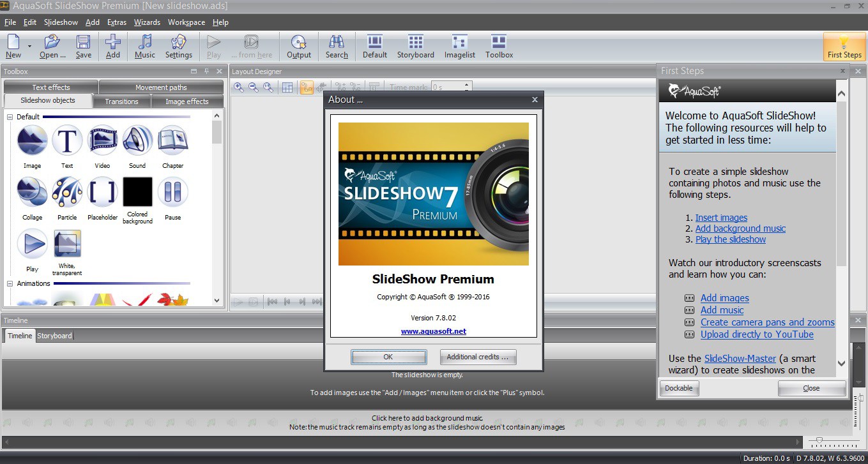
Task: Switch to the Image effects tab
Action: 187,101
